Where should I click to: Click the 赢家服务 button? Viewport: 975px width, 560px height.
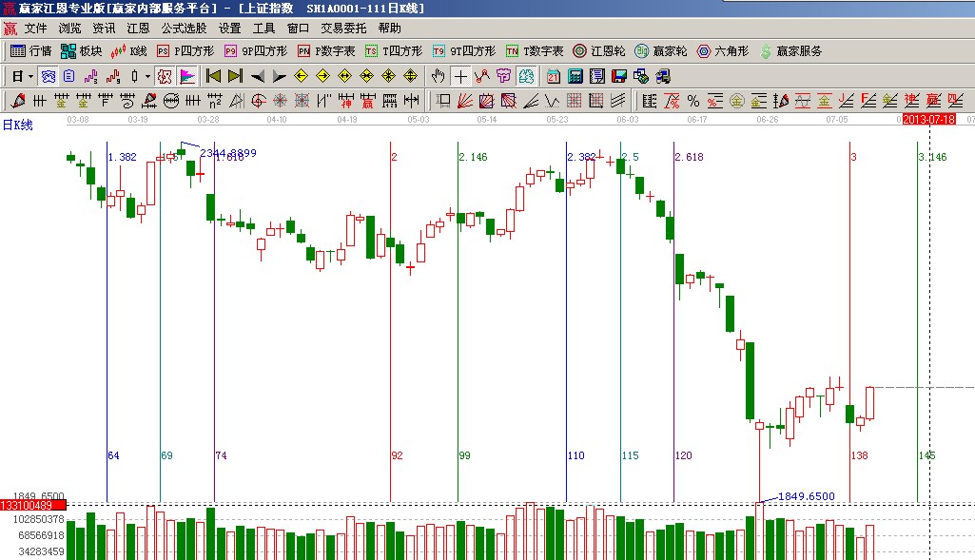(x=790, y=51)
